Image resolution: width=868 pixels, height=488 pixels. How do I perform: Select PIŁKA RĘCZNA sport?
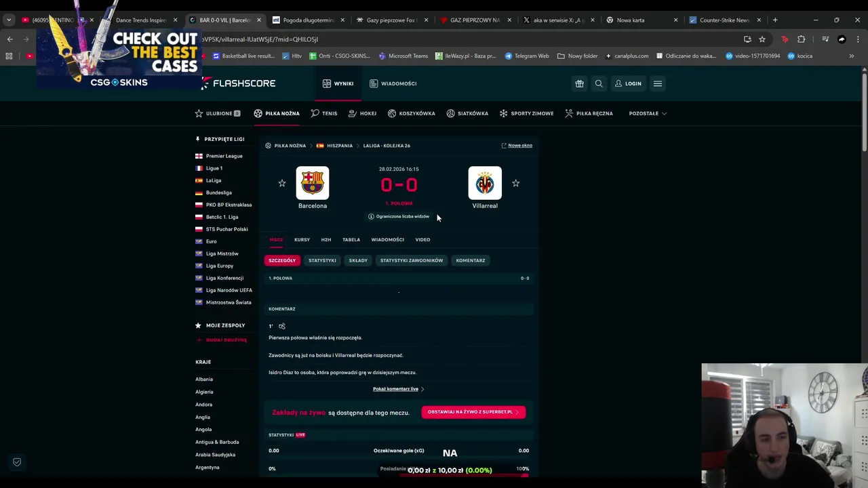click(589, 113)
